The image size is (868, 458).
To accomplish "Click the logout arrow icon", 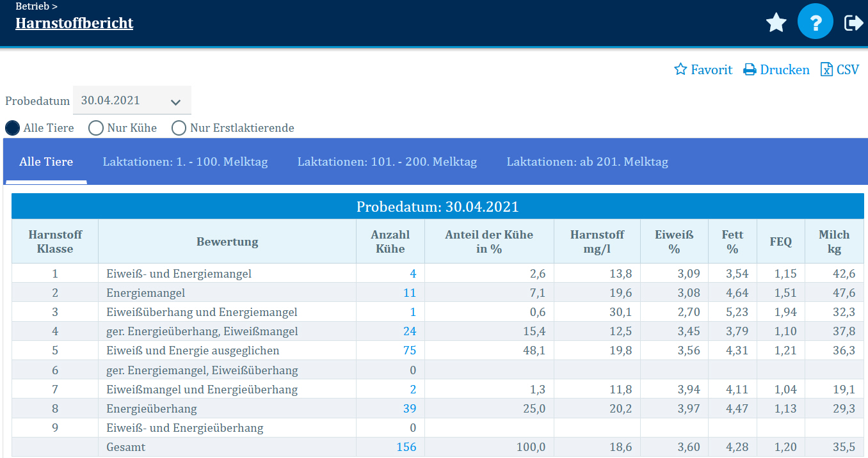I will coord(853,23).
